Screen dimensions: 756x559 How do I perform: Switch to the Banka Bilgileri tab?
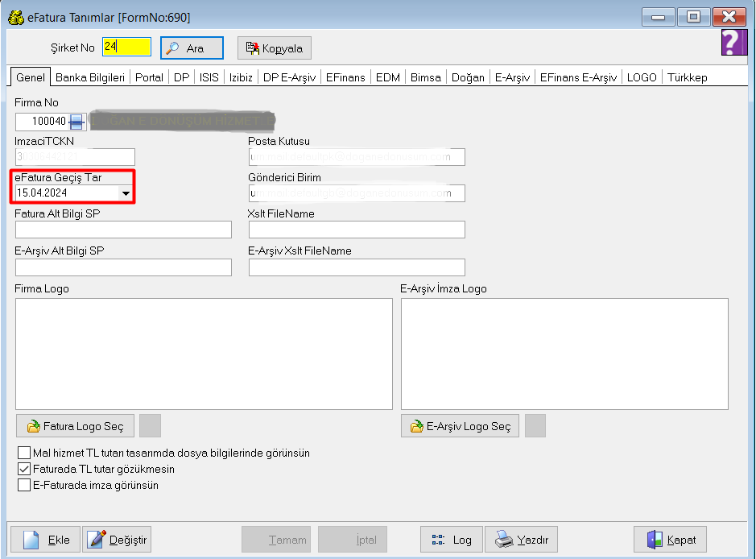[89, 77]
